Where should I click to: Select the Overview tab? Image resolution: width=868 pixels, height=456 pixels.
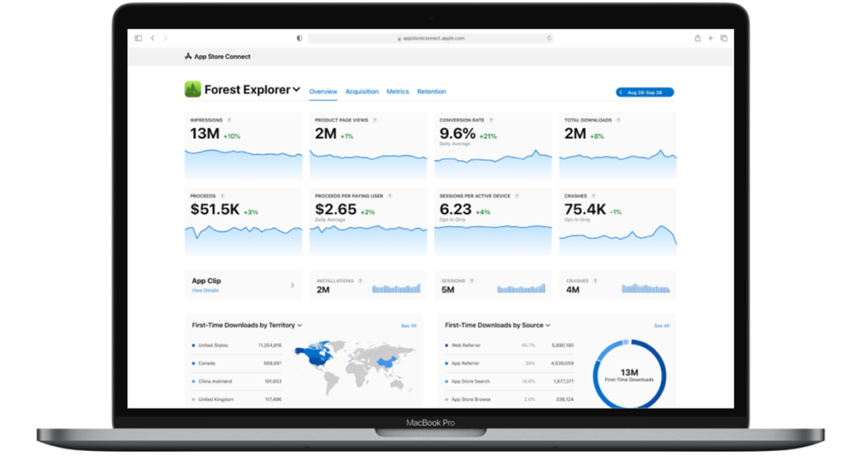click(x=323, y=92)
